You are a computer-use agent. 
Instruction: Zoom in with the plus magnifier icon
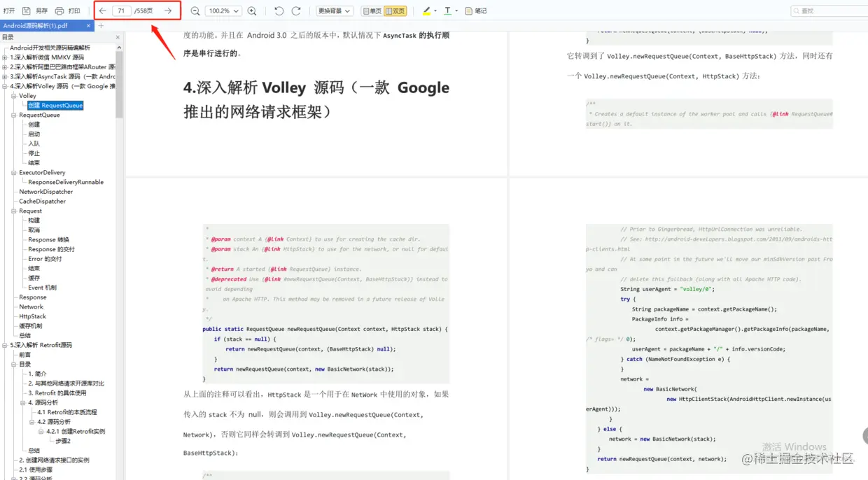252,11
